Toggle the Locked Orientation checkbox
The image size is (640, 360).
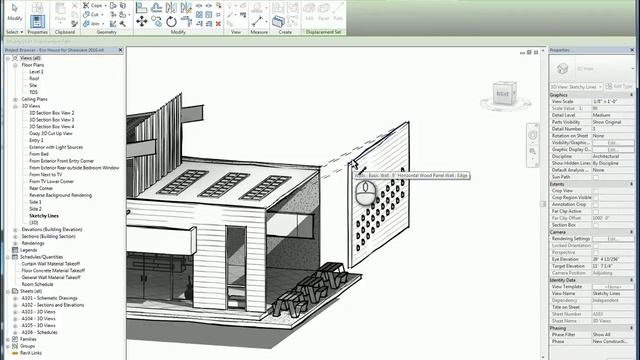click(x=596, y=246)
